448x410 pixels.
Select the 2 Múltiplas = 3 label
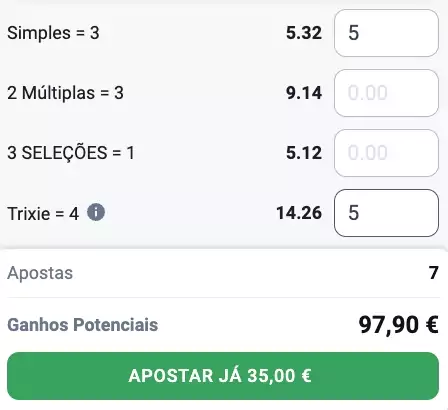click(x=65, y=93)
